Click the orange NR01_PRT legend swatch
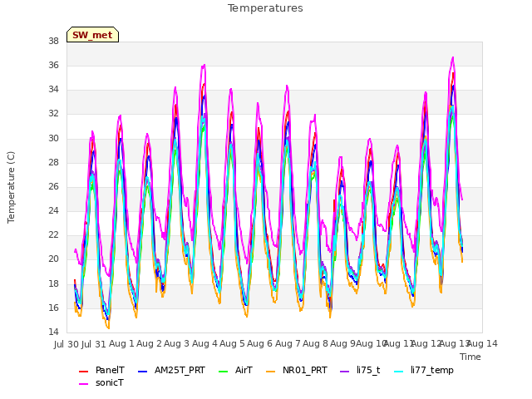532x399 pixels. [x=271, y=372]
